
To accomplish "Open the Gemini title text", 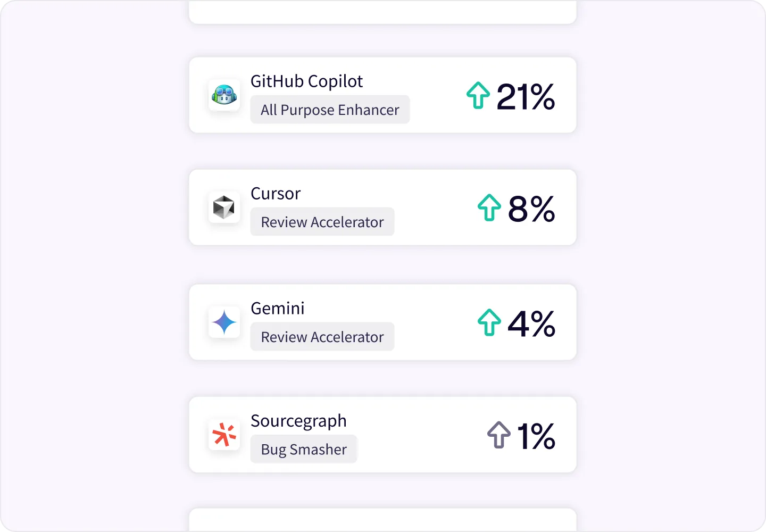I will coord(278,309).
